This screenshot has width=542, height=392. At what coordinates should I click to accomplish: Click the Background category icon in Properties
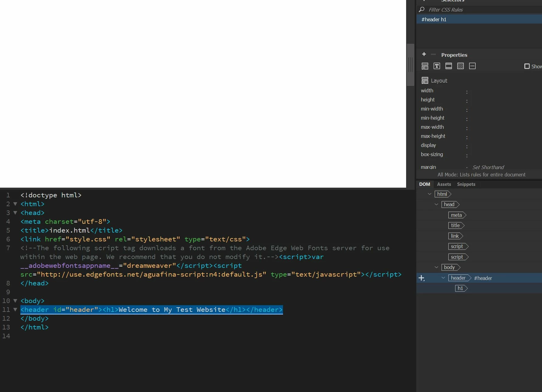click(460, 66)
